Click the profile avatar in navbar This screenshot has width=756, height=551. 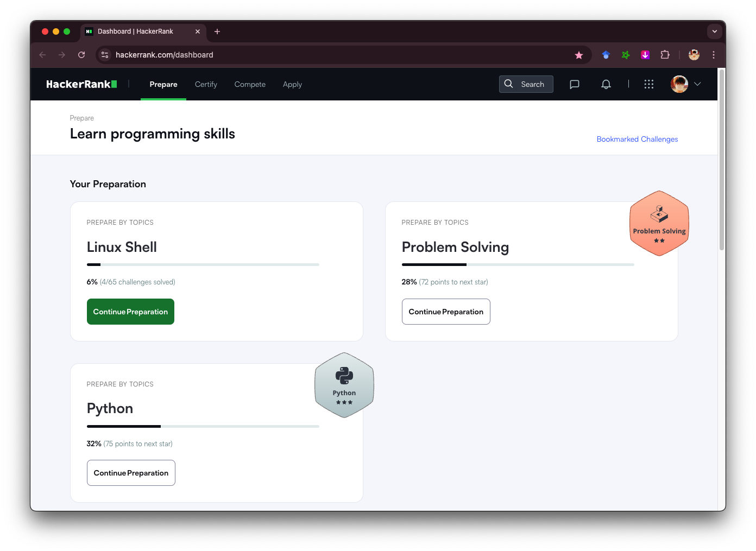(679, 84)
